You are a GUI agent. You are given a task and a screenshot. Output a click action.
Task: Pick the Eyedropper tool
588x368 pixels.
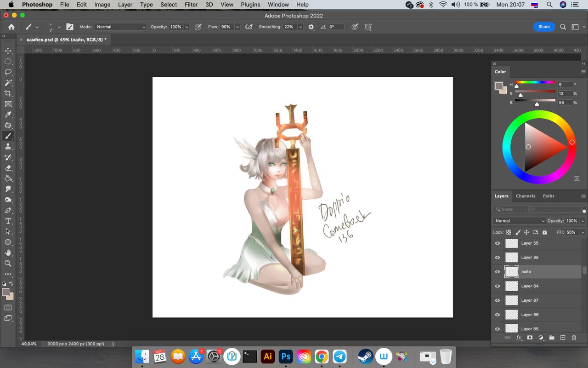click(x=8, y=115)
